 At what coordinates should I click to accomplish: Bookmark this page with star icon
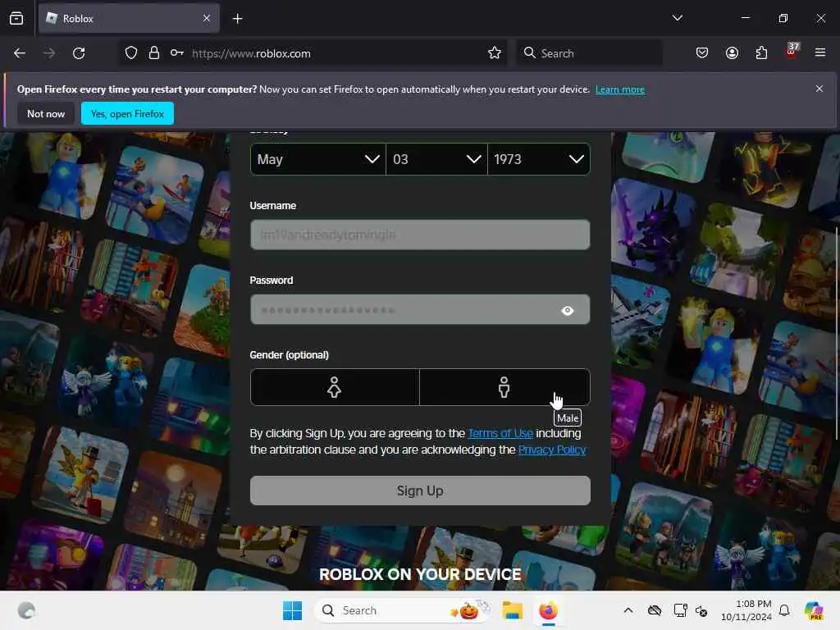pos(495,53)
